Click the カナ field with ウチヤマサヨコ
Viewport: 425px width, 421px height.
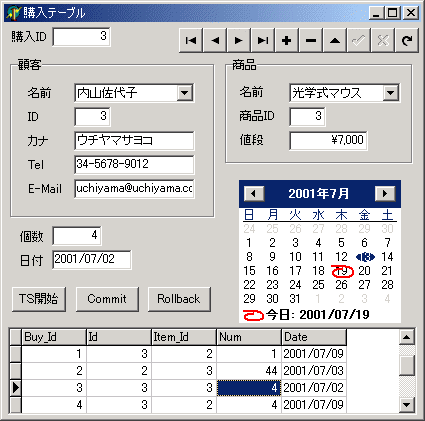134,140
